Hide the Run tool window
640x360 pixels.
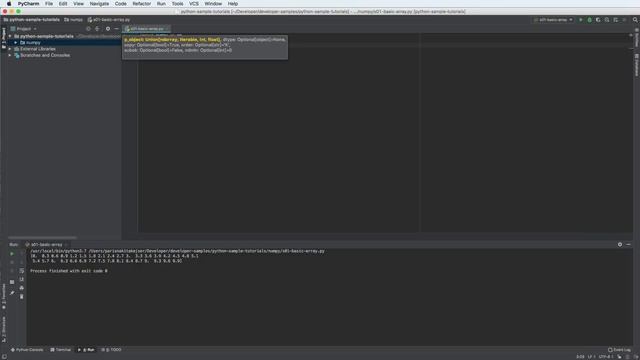click(x=628, y=244)
